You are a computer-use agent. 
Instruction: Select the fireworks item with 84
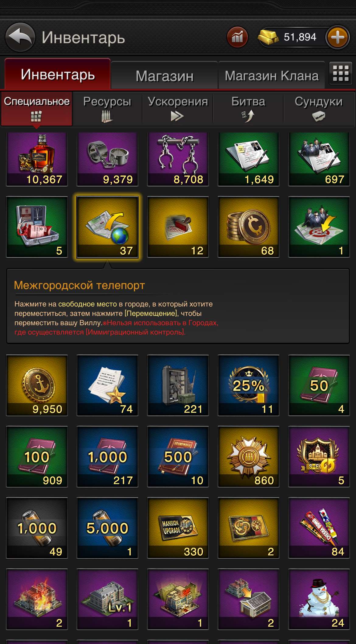coord(319,528)
